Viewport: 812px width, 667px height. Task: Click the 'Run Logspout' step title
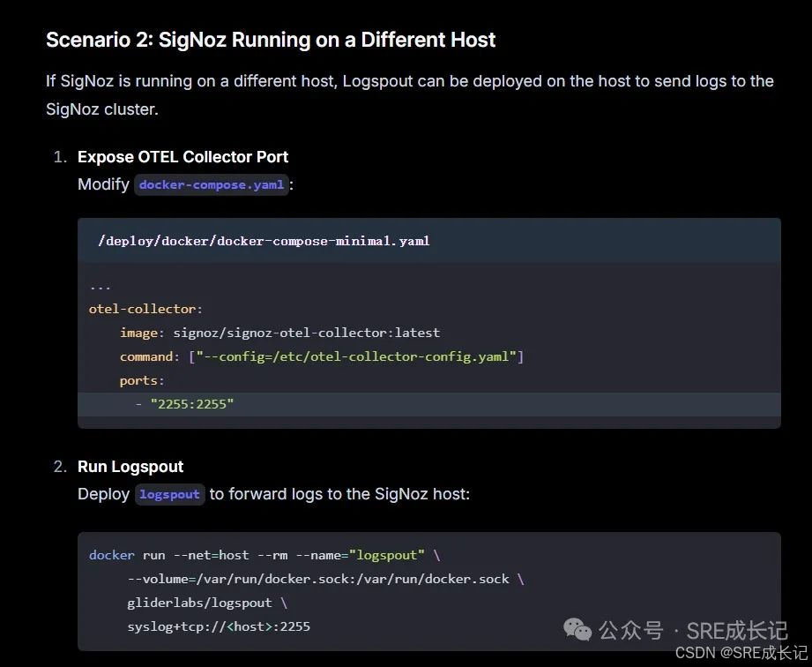pos(130,467)
